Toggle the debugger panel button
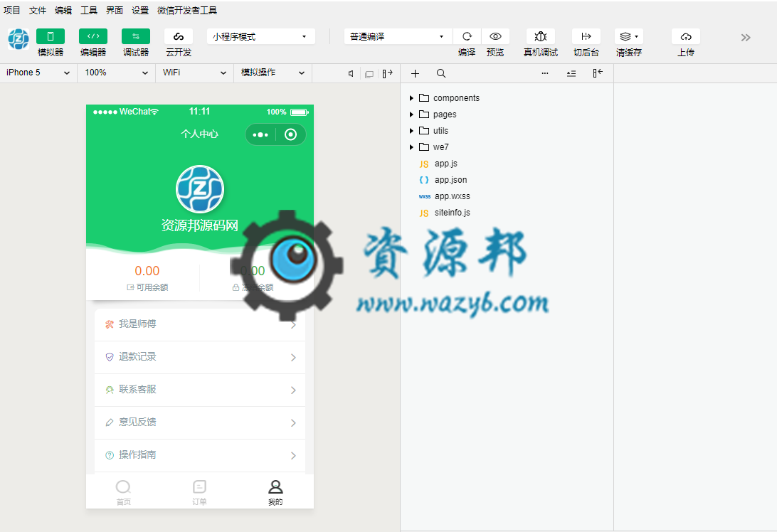 click(136, 37)
